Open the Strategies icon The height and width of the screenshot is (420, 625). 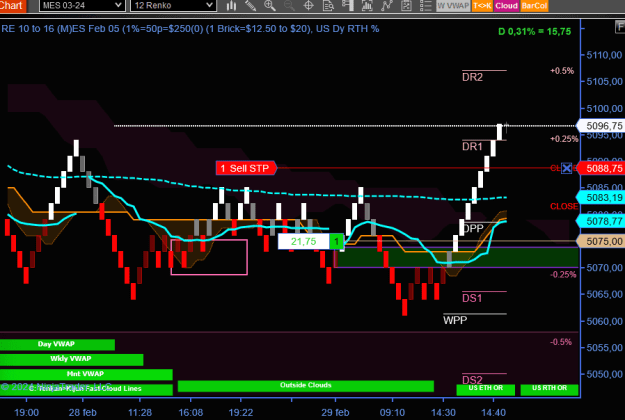[x=406, y=6]
